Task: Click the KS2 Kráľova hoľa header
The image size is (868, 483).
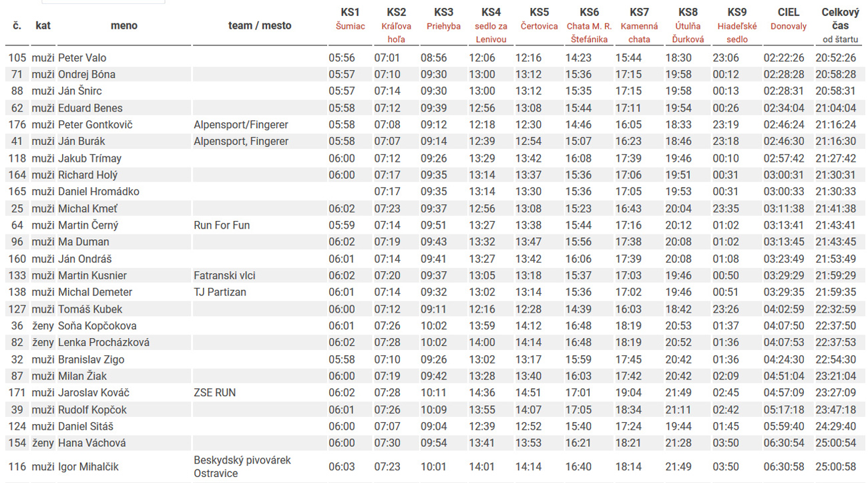Action: click(396, 25)
